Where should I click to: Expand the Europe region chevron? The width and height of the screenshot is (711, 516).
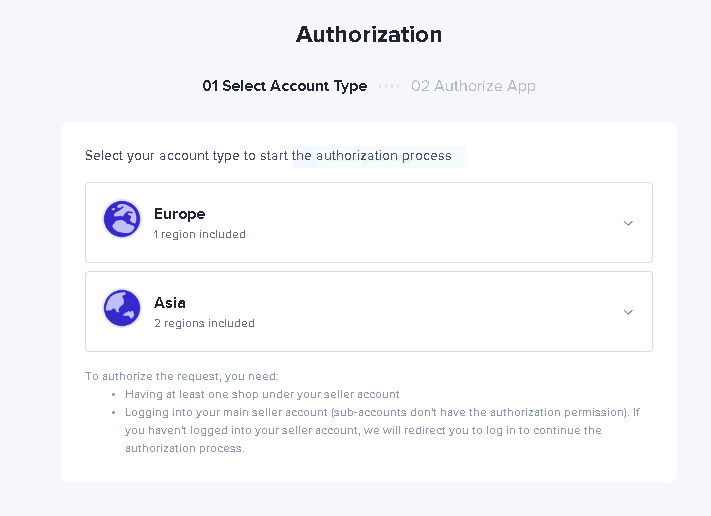[628, 223]
